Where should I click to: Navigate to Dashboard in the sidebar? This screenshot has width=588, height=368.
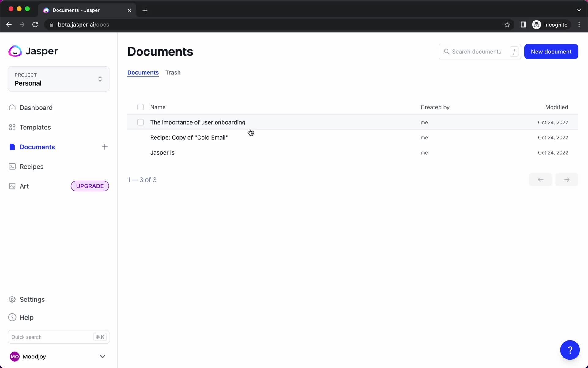pos(36,108)
